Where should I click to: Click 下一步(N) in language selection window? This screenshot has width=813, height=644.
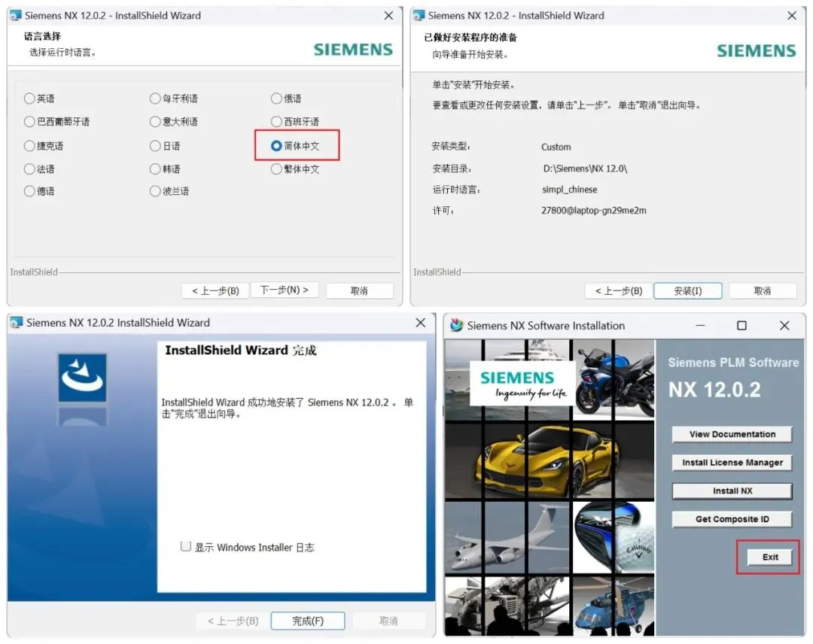click(284, 290)
